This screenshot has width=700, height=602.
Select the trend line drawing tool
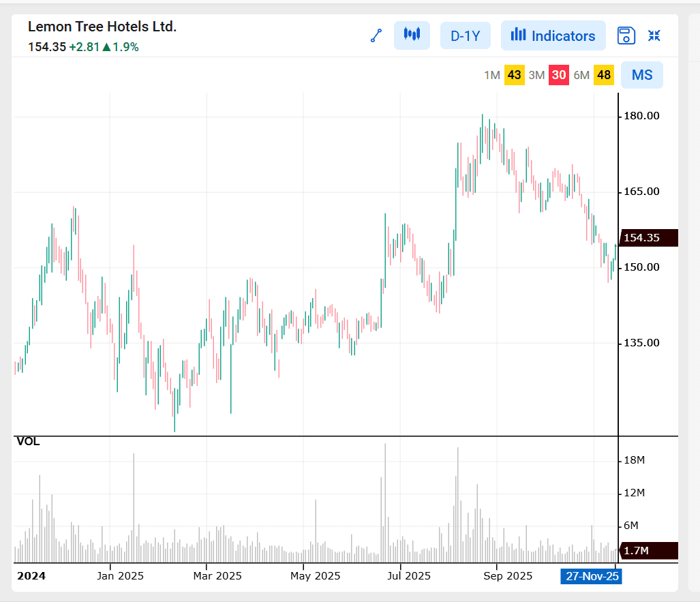point(376,35)
